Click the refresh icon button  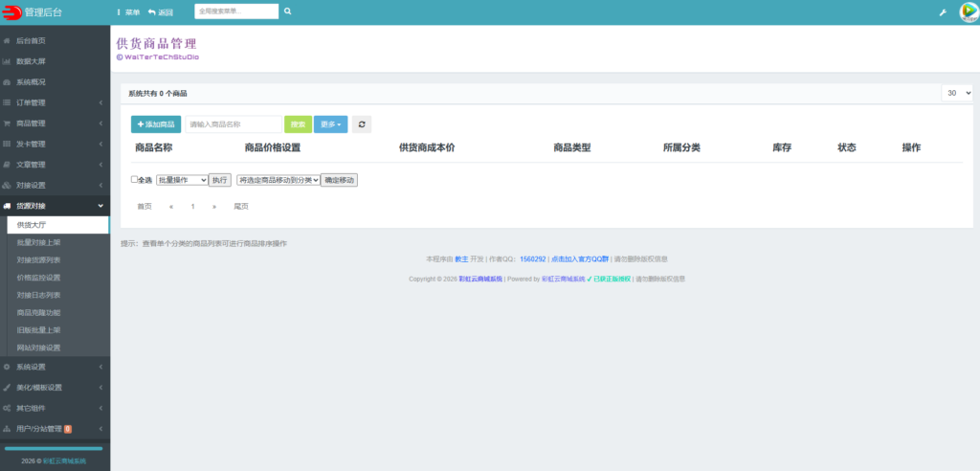point(361,124)
